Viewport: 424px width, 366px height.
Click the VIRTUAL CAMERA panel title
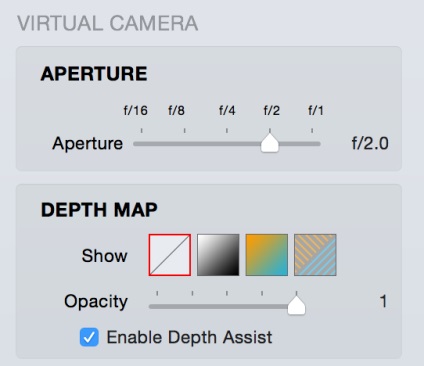108,23
